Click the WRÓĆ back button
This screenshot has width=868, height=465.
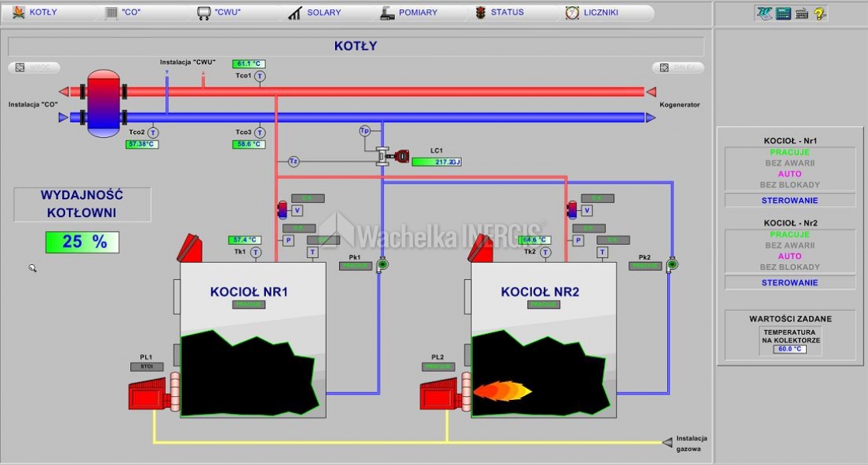34,67
